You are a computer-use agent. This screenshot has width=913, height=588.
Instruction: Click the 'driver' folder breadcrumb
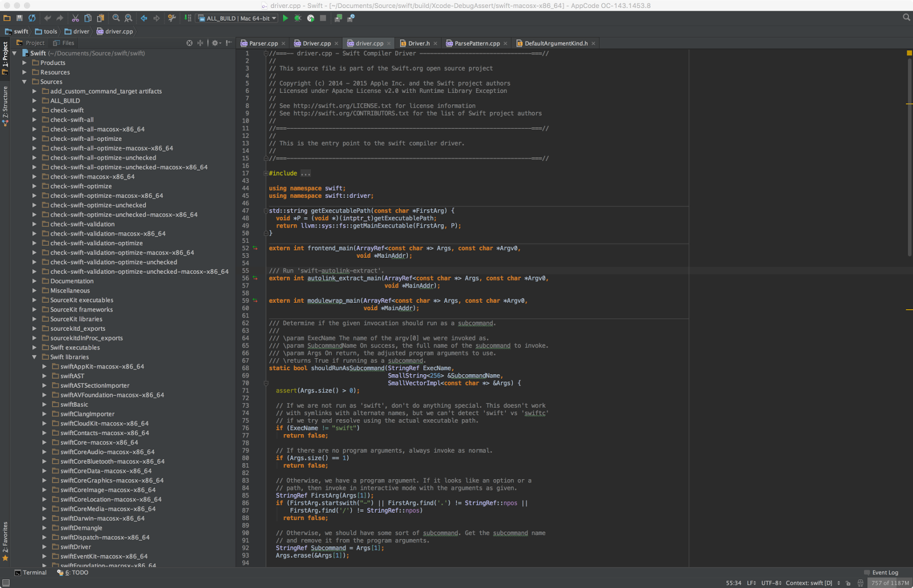coord(77,31)
